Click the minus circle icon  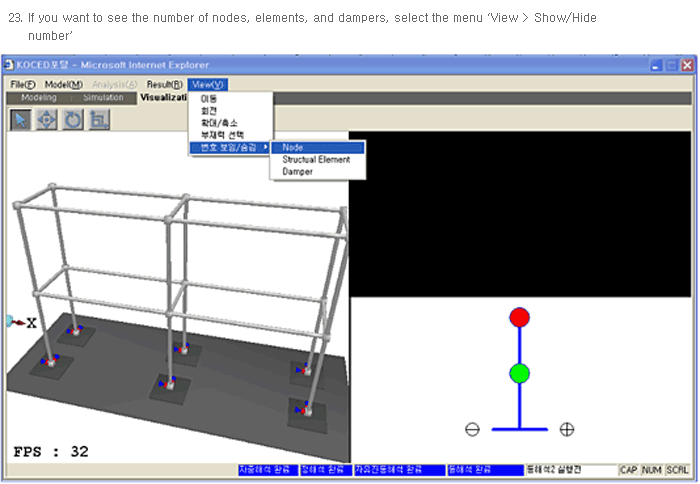[x=472, y=429]
